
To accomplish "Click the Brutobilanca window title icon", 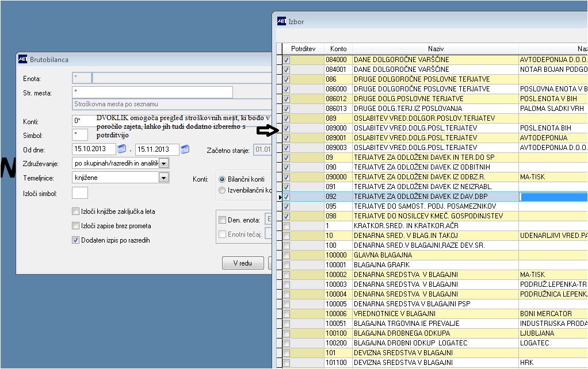I will (23, 59).
